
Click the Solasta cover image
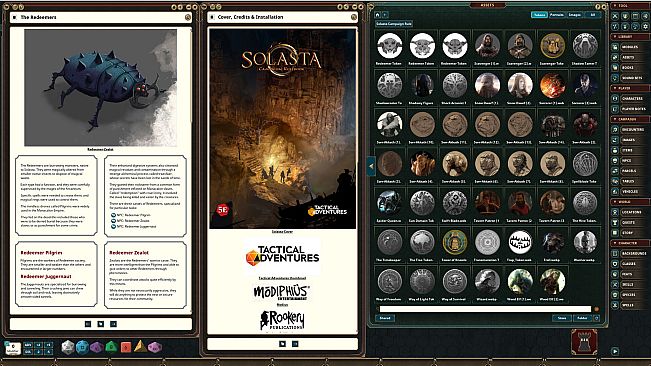(x=282, y=129)
